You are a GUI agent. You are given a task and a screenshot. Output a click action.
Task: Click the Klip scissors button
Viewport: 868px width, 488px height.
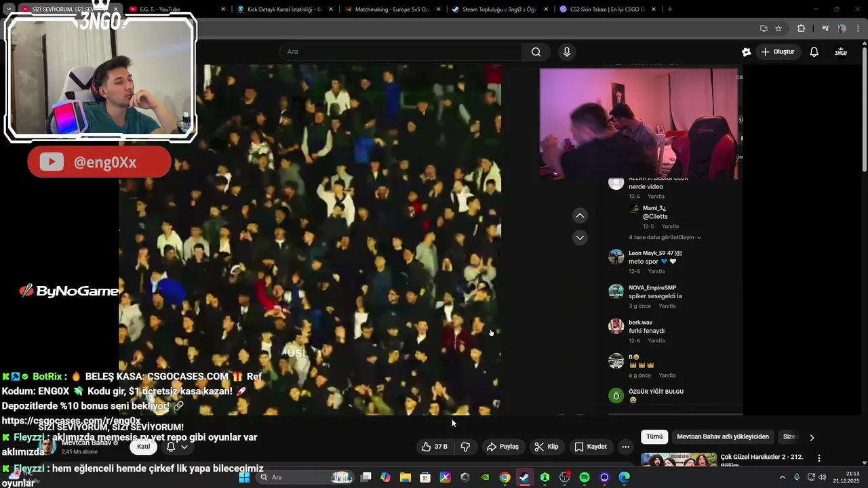pos(547,447)
